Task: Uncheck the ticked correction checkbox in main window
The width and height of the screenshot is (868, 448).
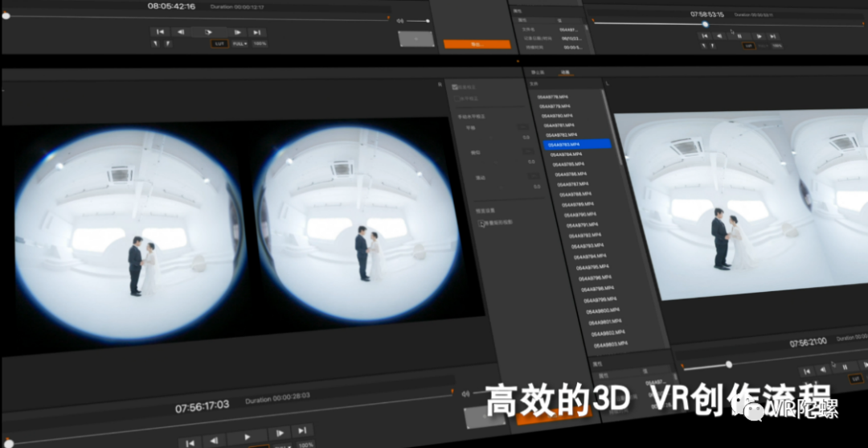Action: point(455,87)
